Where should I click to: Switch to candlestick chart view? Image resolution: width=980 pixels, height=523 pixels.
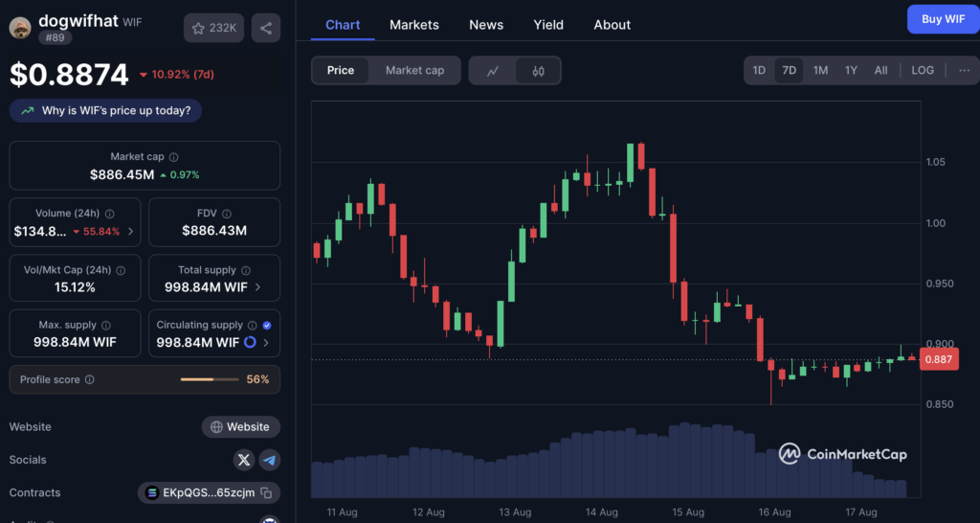(538, 71)
